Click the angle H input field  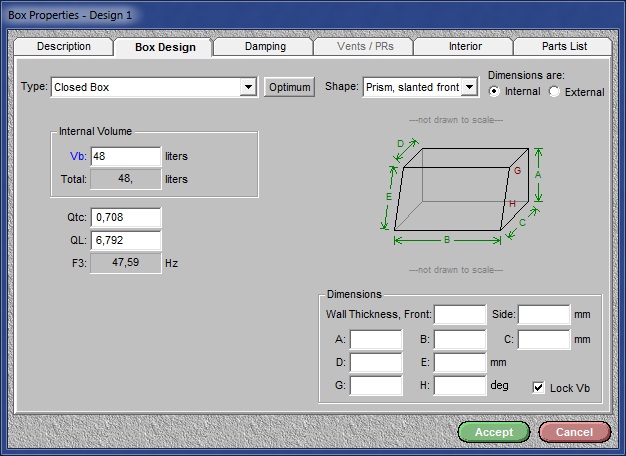pos(460,385)
